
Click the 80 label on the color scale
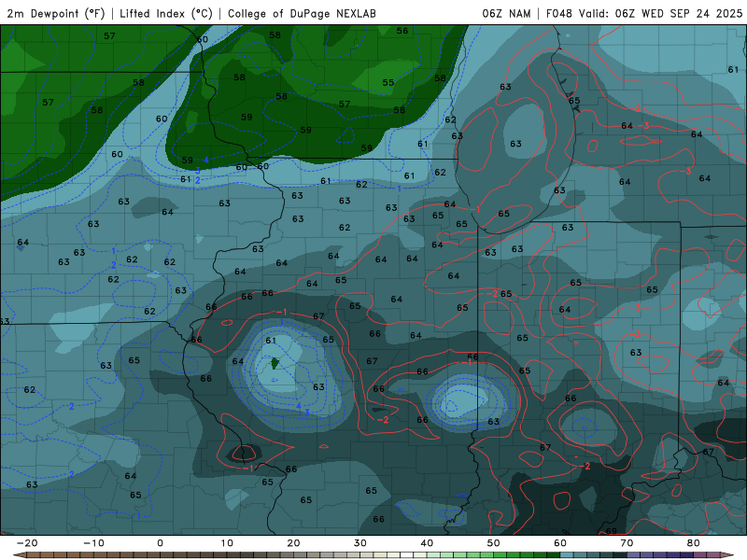click(x=694, y=543)
